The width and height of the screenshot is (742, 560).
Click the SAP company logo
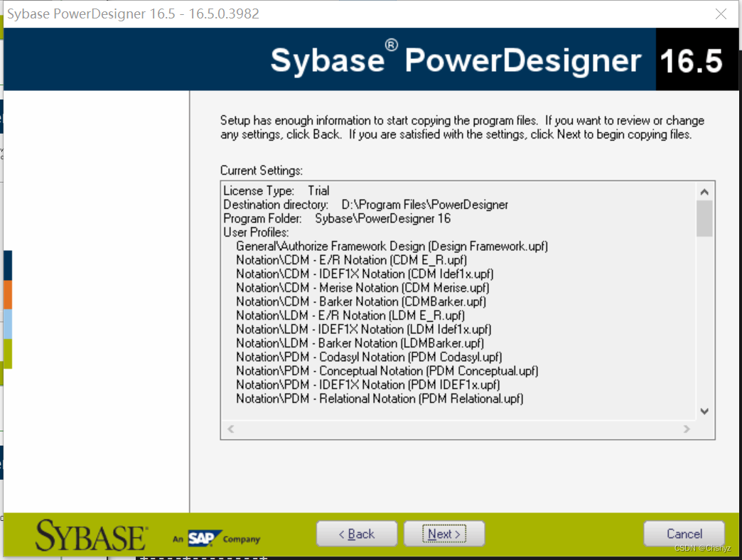pyautogui.click(x=216, y=538)
